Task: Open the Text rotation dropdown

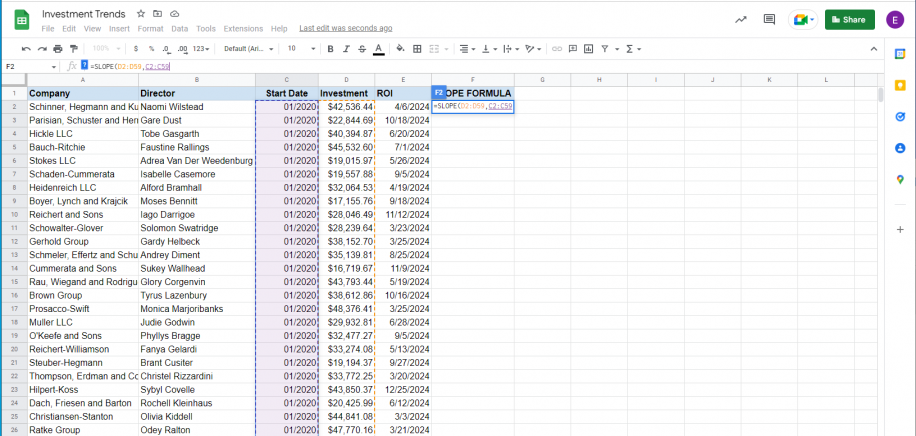Action: (x=533, y=49)
